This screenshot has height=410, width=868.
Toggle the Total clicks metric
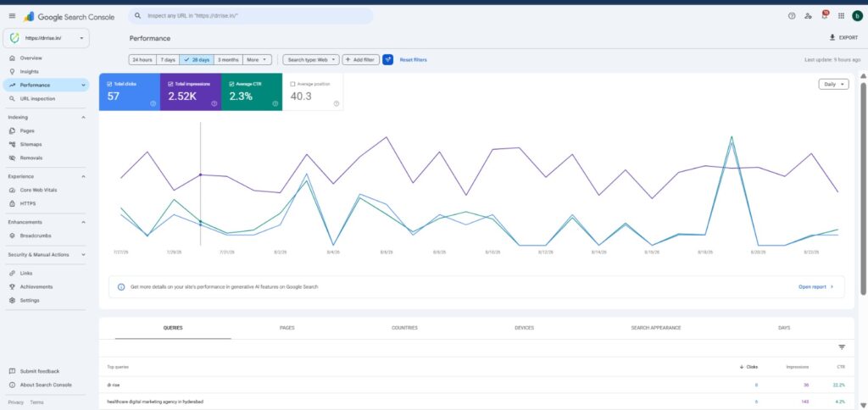[109, 84]
